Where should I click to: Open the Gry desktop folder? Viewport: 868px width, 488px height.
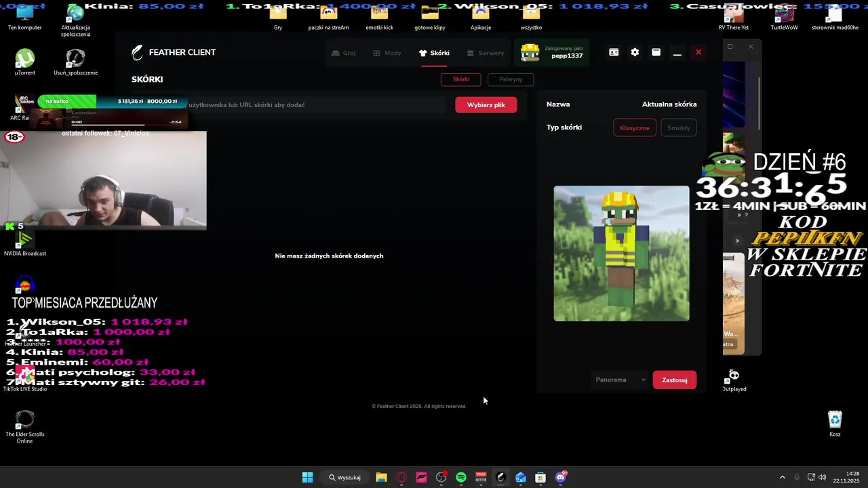click(x=278, y=18)
